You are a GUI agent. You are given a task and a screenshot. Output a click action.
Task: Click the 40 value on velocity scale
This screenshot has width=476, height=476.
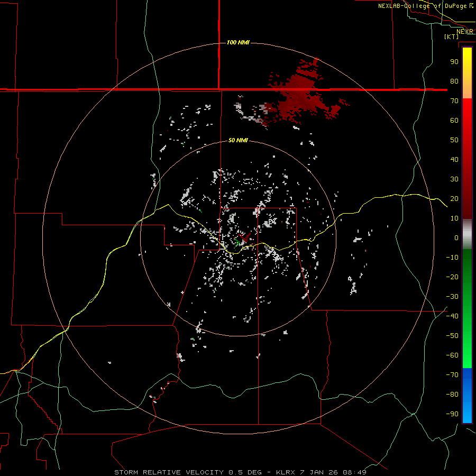point(454,160)
